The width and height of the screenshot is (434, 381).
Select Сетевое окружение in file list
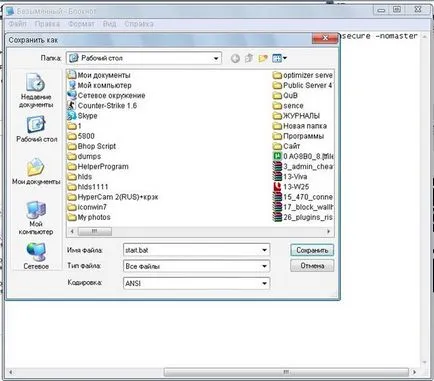106,95
